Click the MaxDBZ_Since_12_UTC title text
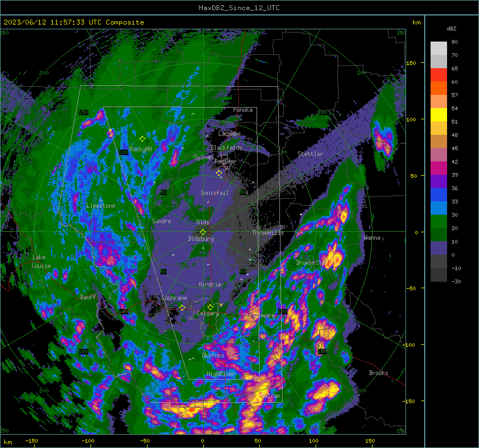 (239, 8)
